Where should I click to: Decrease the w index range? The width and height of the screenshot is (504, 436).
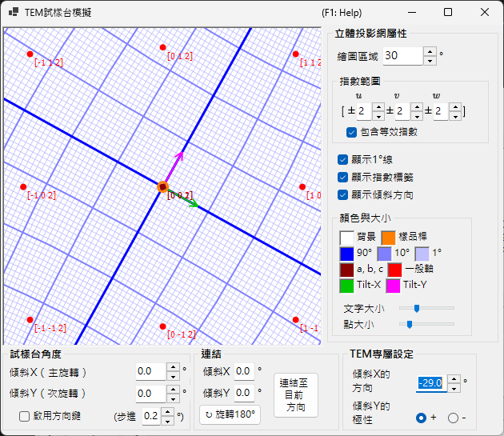[x=455, y=116]
